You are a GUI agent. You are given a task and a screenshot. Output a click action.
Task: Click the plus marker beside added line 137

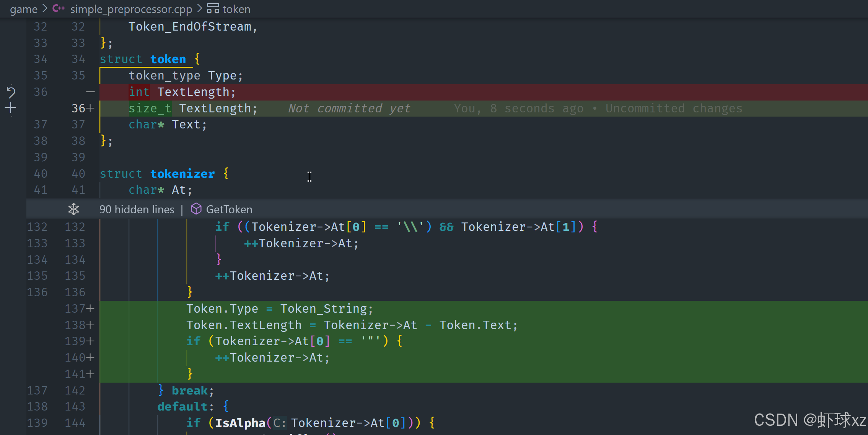click(90, 308)
